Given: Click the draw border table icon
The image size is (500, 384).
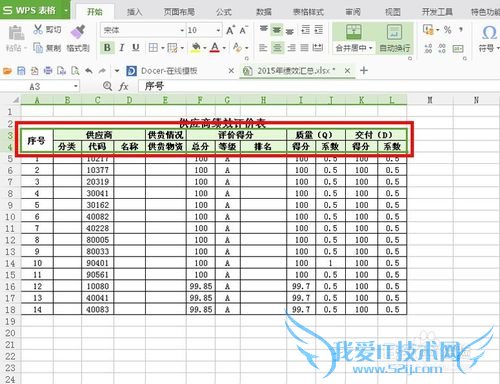Looking at the screenshot, I should click(x=172, y=48).
